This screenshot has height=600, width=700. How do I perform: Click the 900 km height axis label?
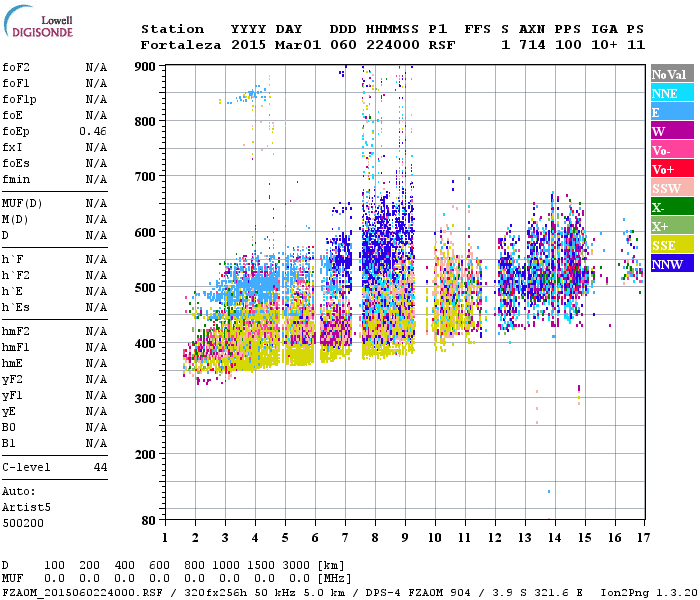tap(145, 67)
